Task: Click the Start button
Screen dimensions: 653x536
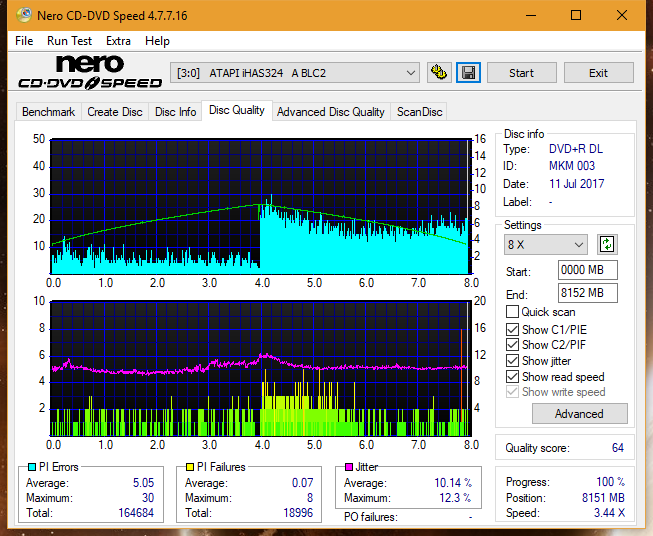Action: click(521, 73)
